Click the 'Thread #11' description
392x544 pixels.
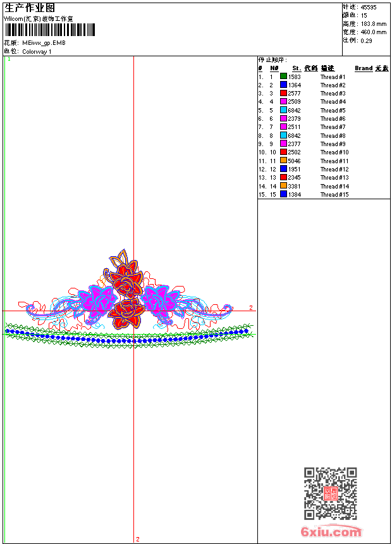click(x=334, y=161)
